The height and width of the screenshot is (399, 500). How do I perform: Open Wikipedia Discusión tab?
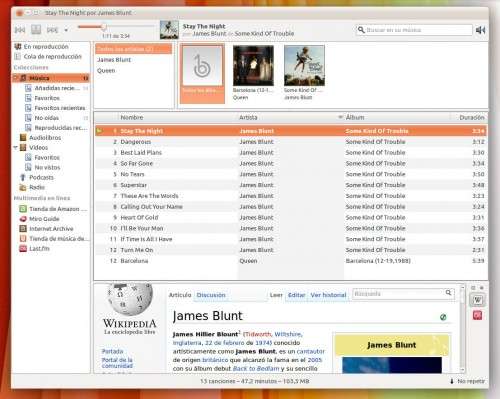[x=211, y=295]
